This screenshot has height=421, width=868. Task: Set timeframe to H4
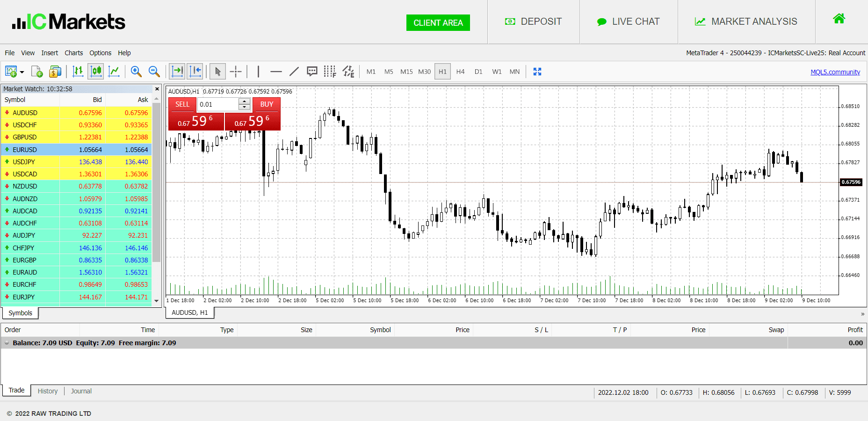(460, 72)
